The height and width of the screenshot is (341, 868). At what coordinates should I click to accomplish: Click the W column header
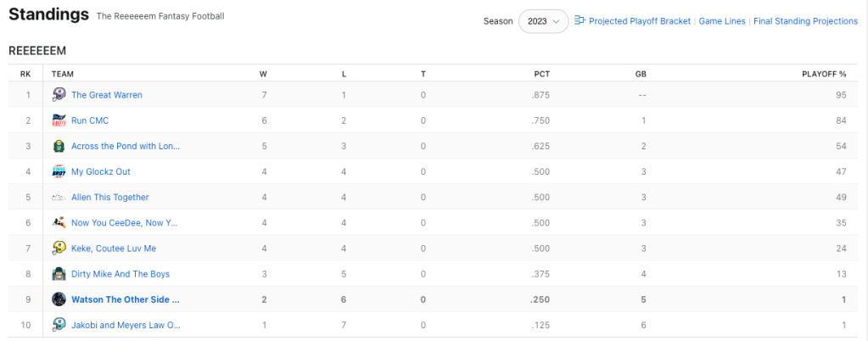point(263,74)
